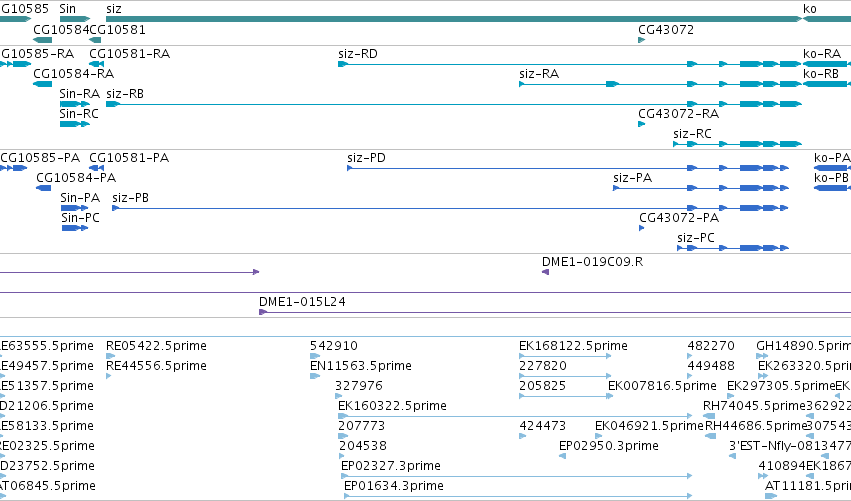Click the EK297305.5prime EST label
This screenshot has width=851, height=501.
pyautogui.click(x=781, y=386)
